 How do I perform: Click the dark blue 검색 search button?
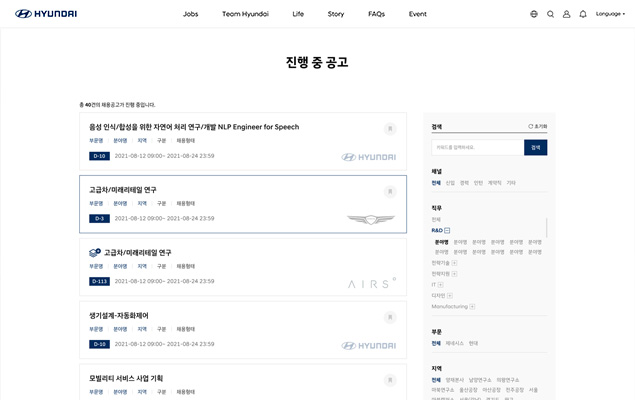(535, 147)
